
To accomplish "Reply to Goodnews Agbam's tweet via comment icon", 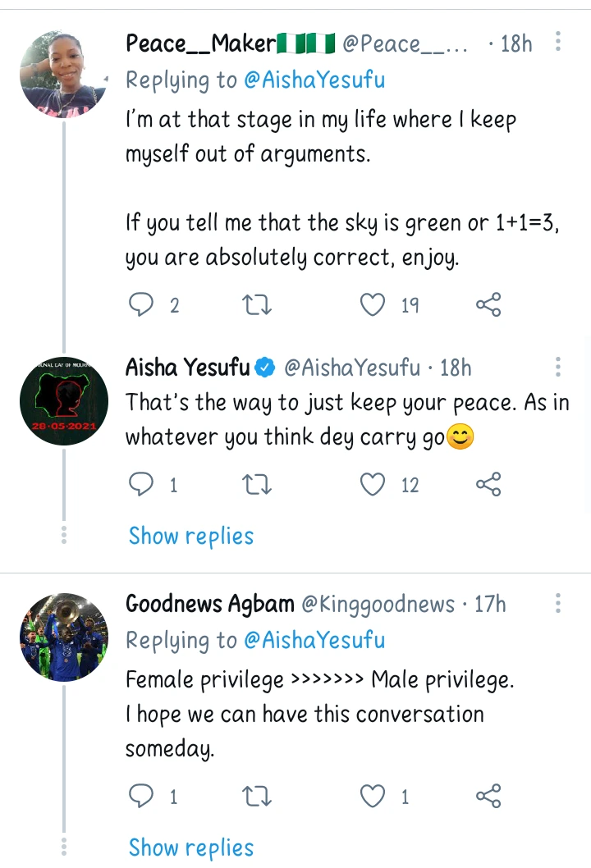I will click(x=140, y=796).
